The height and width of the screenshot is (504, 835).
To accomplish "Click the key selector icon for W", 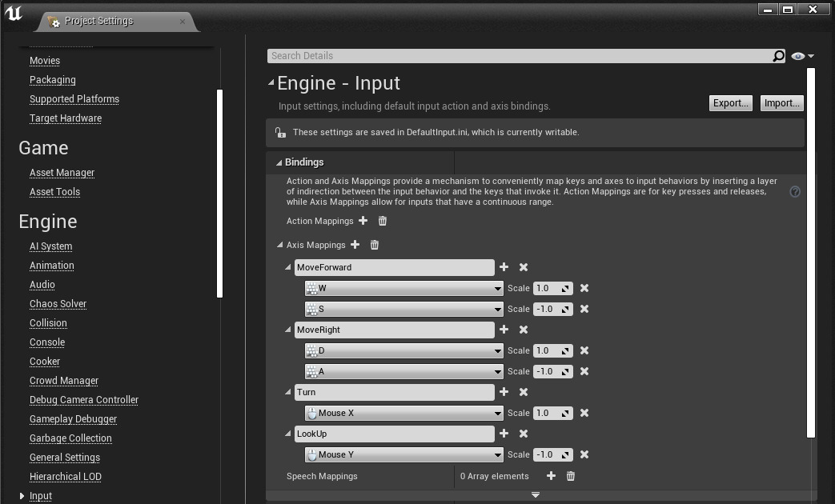I will pyautogui.click(x=312, y=288).
